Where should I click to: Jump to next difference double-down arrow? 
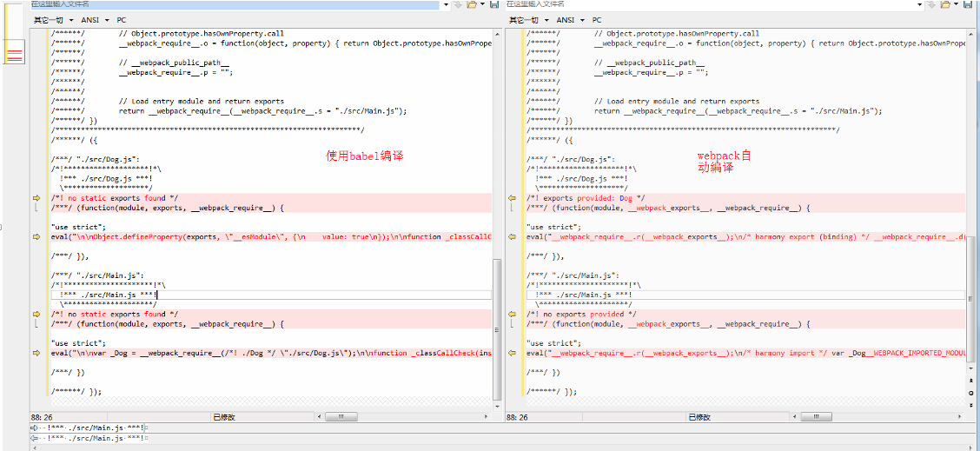click(972, 404)
